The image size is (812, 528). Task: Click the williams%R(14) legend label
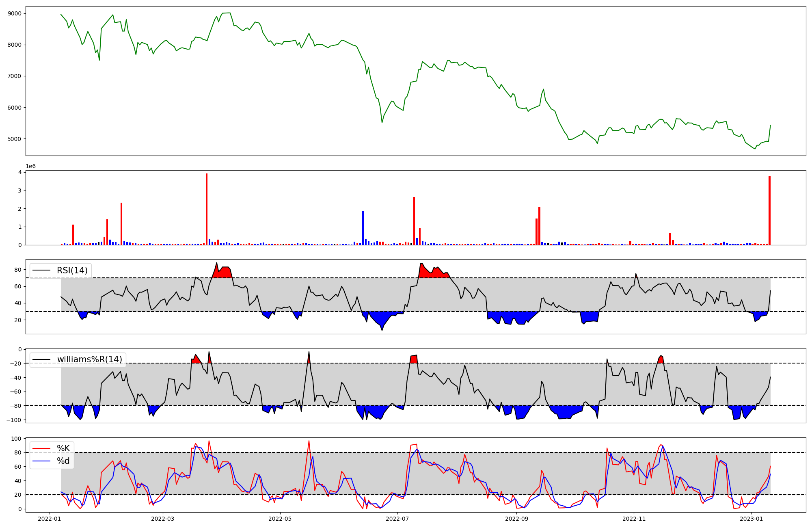pos(89,359)
